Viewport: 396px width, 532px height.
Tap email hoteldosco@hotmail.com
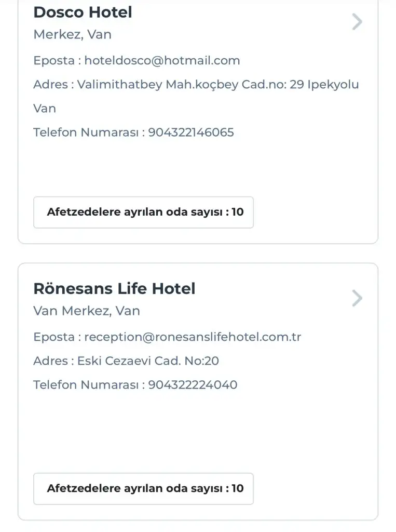pos(162,60)
